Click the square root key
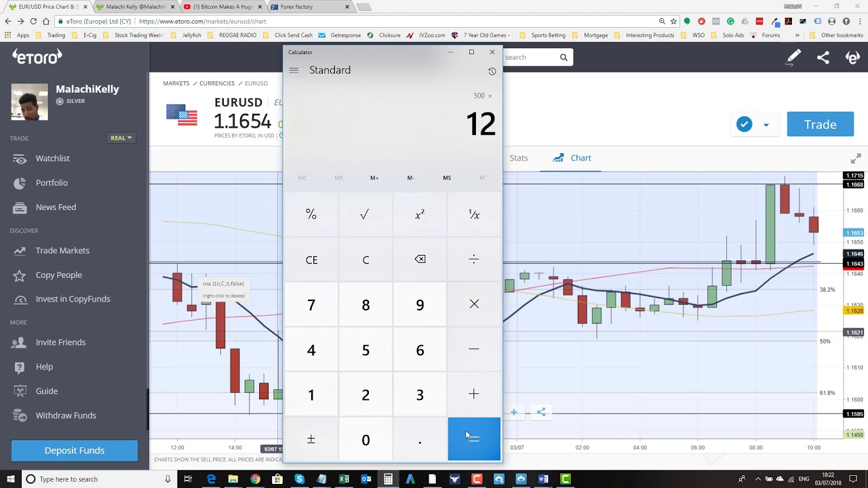Image resolution: width=868 pixels, height=488 pixels. point(366,214)
